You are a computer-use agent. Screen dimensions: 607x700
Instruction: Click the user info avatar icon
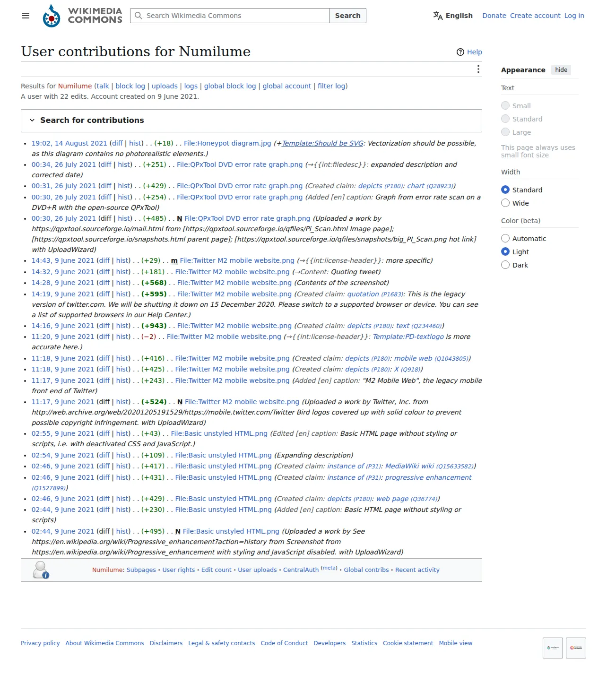pos(41,570)
